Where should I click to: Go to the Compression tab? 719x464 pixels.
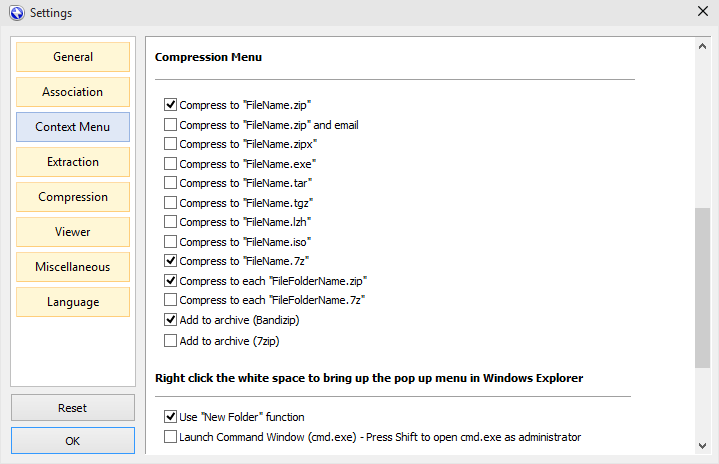[x=73, y=197]
